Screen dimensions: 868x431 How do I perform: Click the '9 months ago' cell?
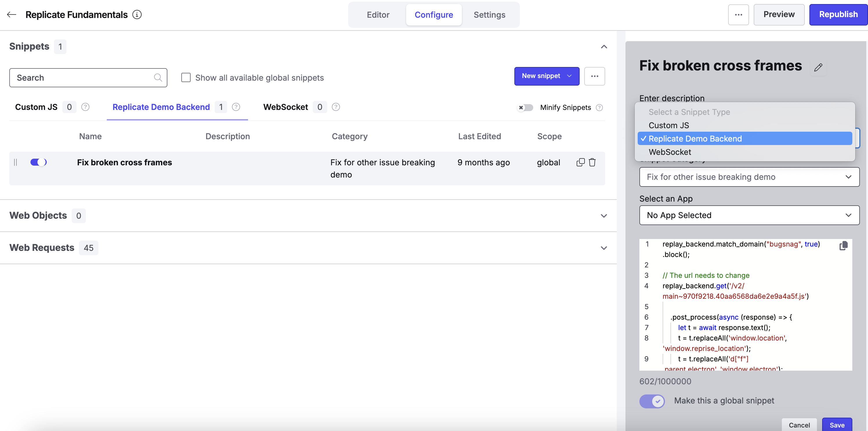pos(483,162)
